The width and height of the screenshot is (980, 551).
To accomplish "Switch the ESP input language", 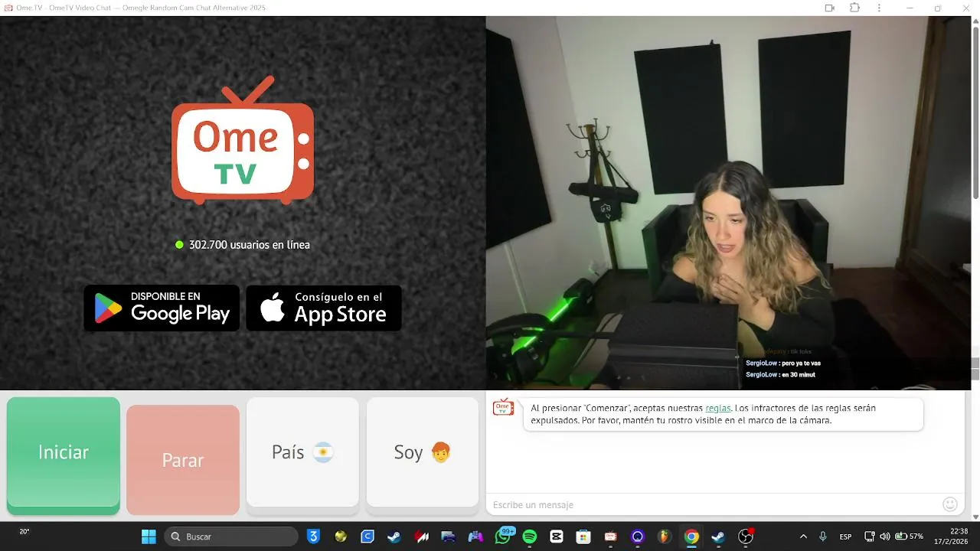I will (x=846, y=536).
